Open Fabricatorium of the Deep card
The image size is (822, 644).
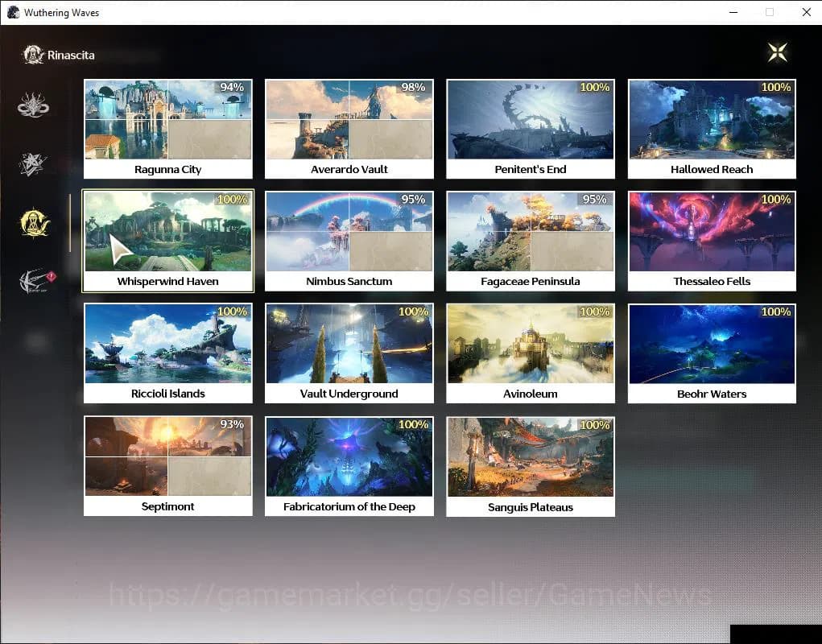[349, 466]
